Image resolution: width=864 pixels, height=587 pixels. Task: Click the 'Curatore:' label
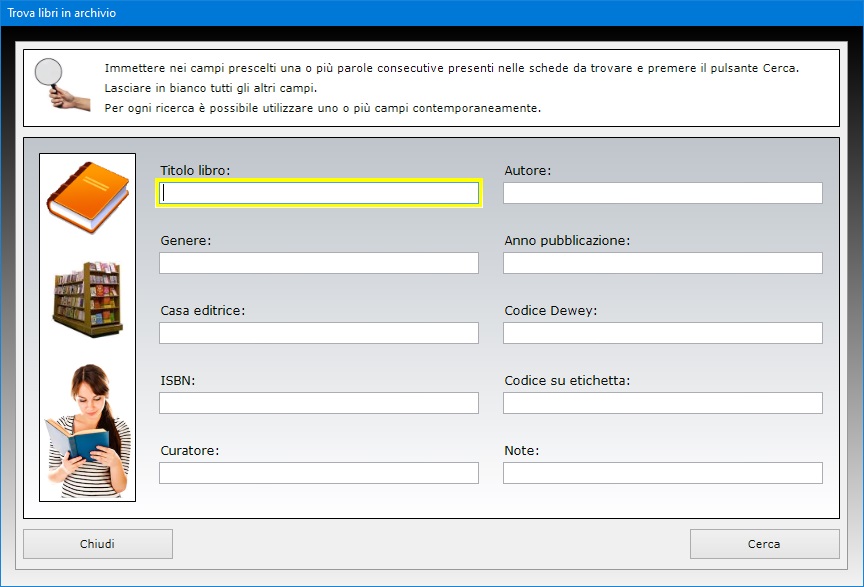point(190,450)
